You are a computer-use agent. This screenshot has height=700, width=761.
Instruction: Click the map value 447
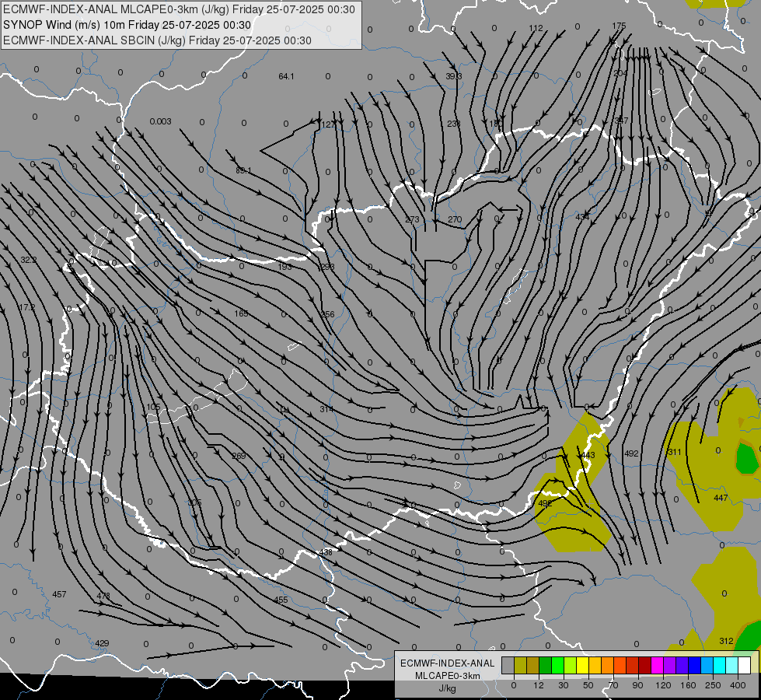click(x=721, y=498)
